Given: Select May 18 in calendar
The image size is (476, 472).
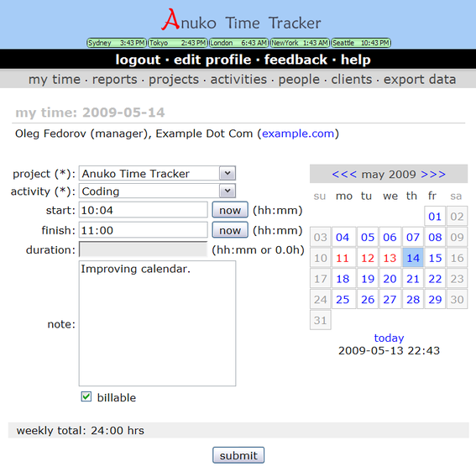Looking at the screenshot, I should point(343,279).
